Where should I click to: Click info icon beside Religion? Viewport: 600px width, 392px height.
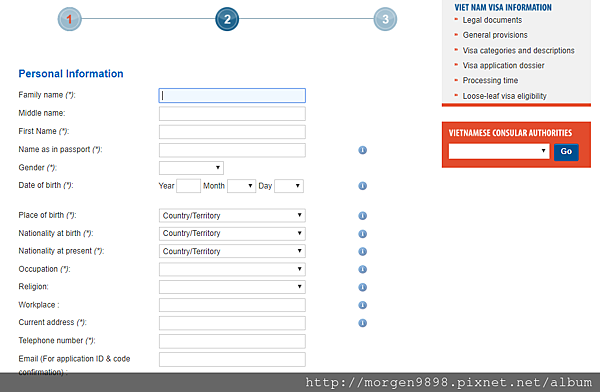[362, 287]
